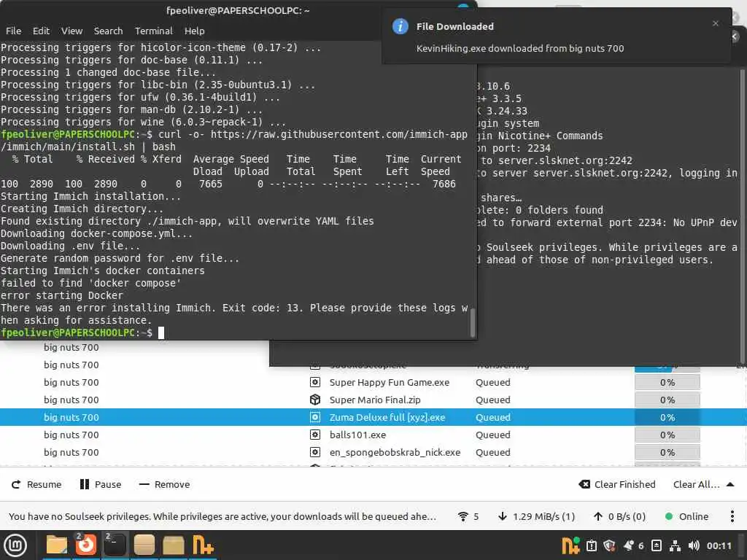
Task: Click the Clear Finished backspace icon
Action: pyautogui.click(x=584, y=484)
